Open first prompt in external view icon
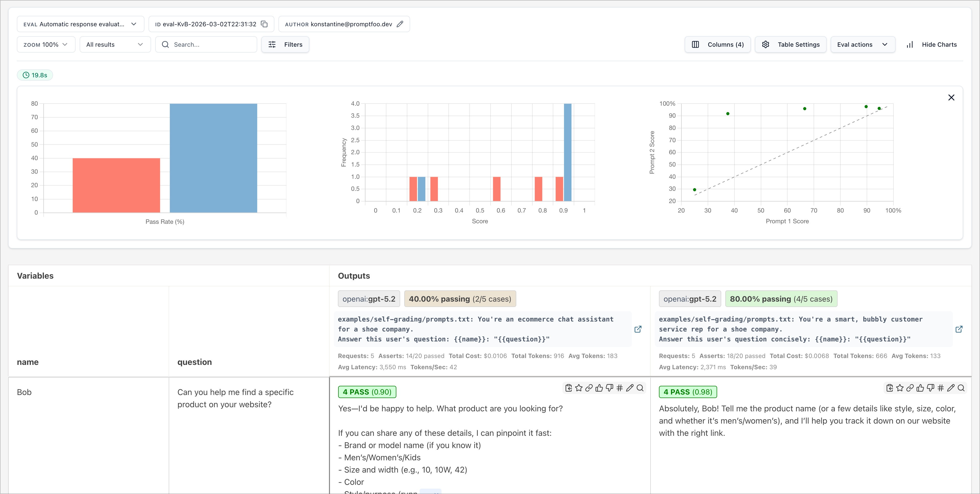Image resolution: width=980 pixels, height=494 pixels. click(638, 329)
